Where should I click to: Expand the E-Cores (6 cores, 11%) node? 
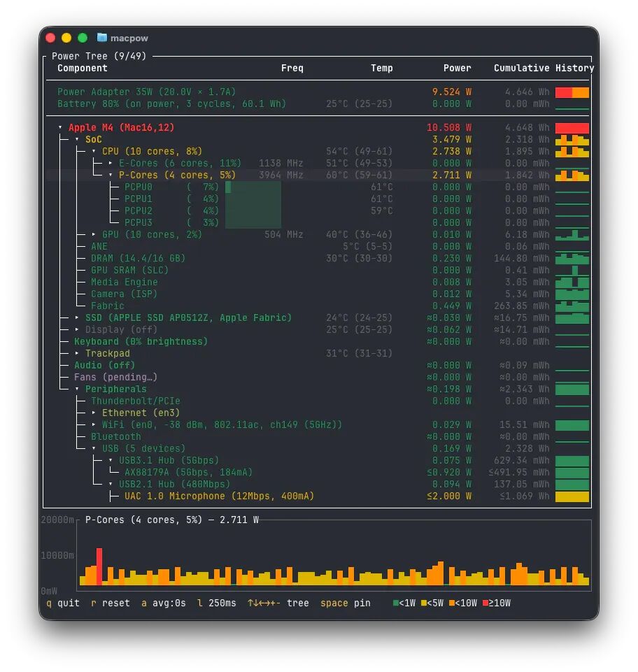(111, 164)
